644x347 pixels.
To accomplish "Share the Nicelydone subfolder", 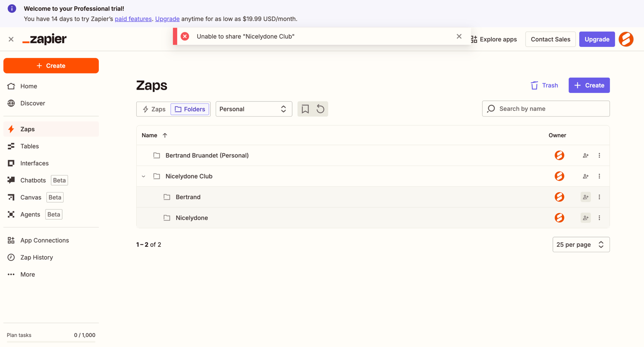I will (586, 218).
